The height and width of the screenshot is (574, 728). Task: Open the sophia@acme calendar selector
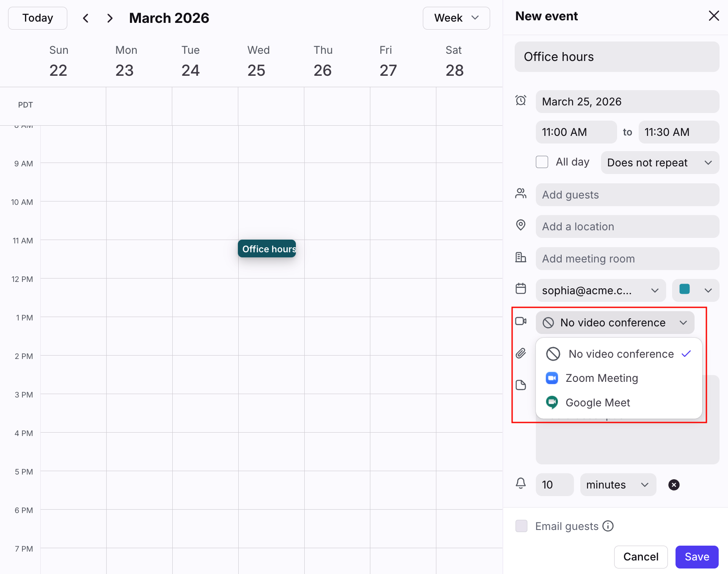point(600,290)
